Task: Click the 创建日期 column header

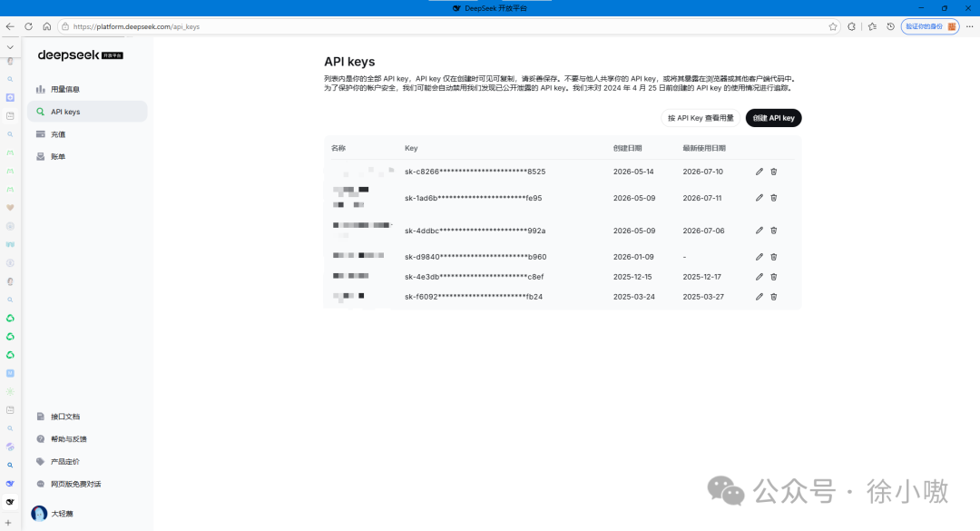Action: [x=627, y=148]
